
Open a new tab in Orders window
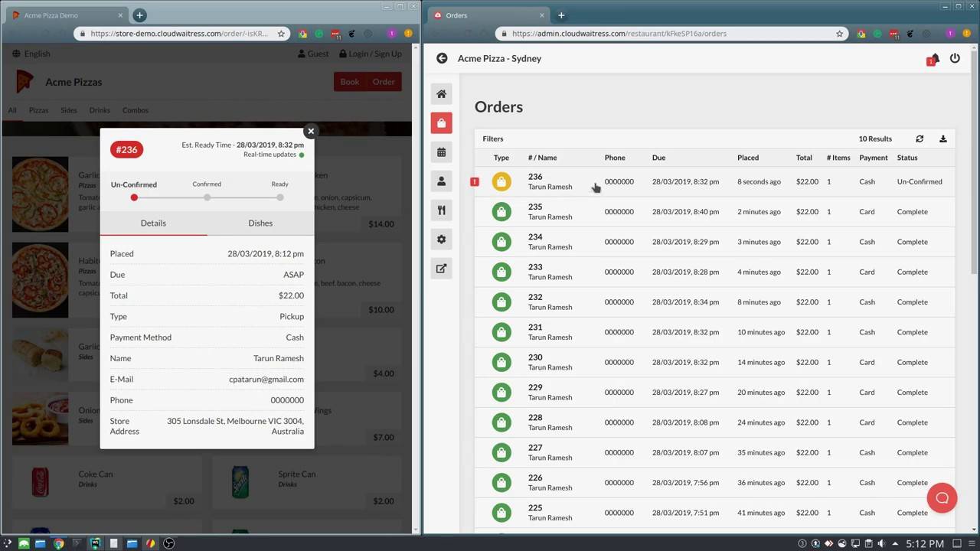click(x=561, y=15)
